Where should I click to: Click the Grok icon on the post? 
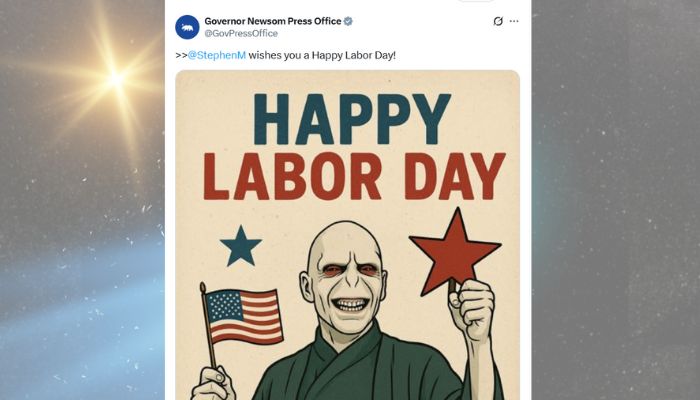498,21
